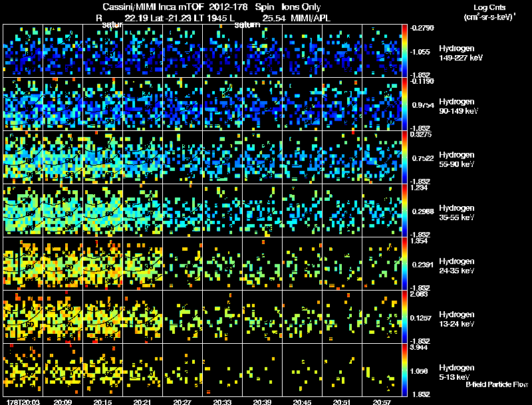This screenshot has height=405, width=532.
Task: Click the 'MIMI/APL' text in the header
Action: click(x=311, y=19)
